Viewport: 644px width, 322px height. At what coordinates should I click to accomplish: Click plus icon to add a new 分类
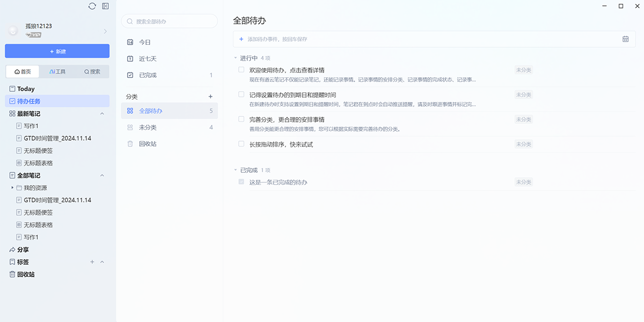pyautogui.click(x=210, y=96)
